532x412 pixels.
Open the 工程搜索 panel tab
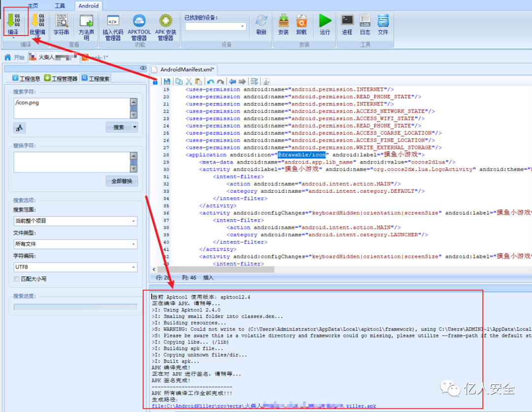pos(96,78)
